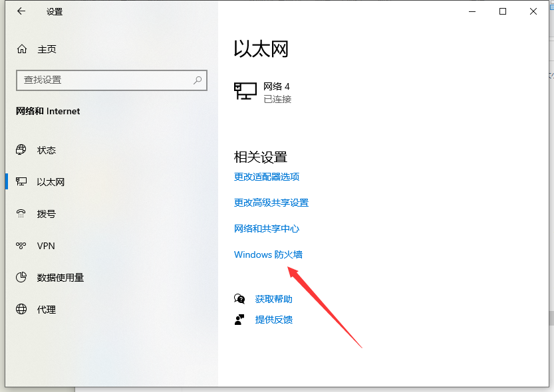The image size is (554, 392).
Task: Maximize the 设置 window
Action: click(x=503, y=11)
